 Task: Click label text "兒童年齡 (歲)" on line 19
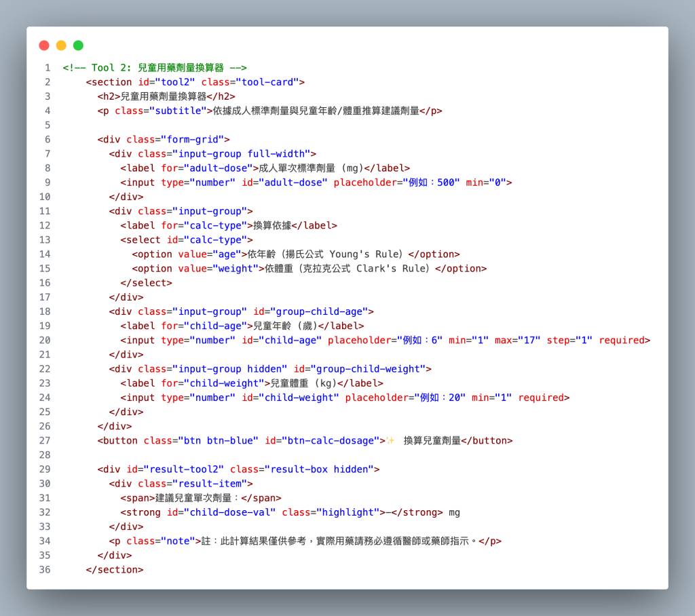click(286, 326)
